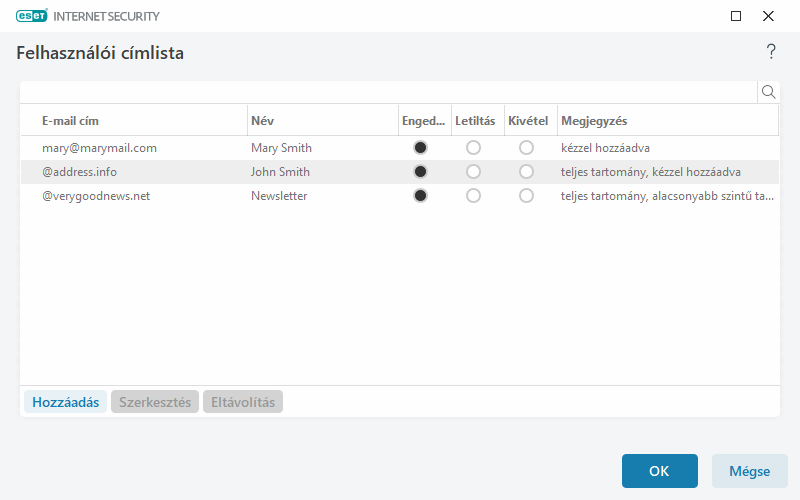Cancel with the Mégse button
The image size is (800, 500).
[749, 471]
